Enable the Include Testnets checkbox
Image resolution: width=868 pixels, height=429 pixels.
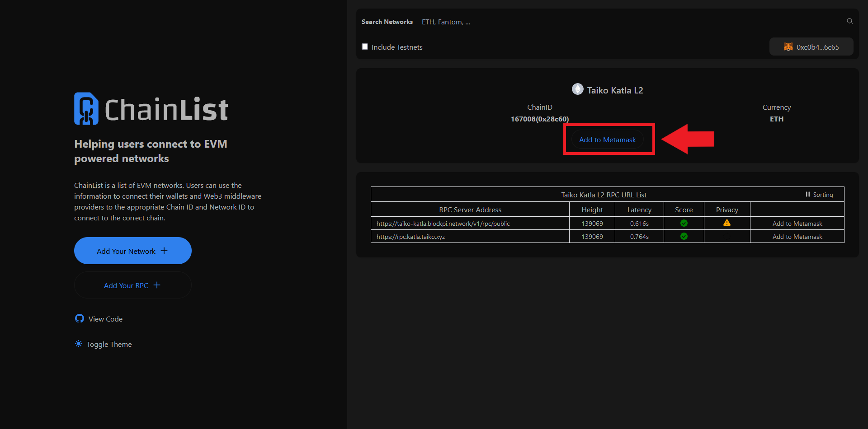[x=365, y=47]
